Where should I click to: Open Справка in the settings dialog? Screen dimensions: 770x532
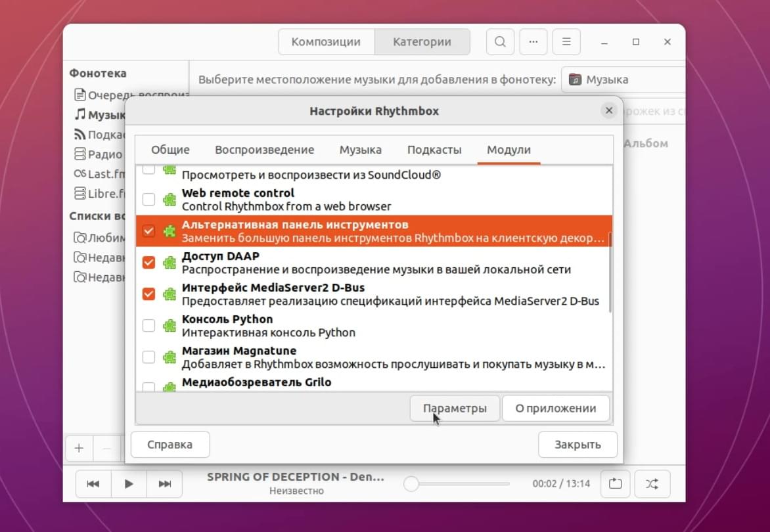point(170,445)
